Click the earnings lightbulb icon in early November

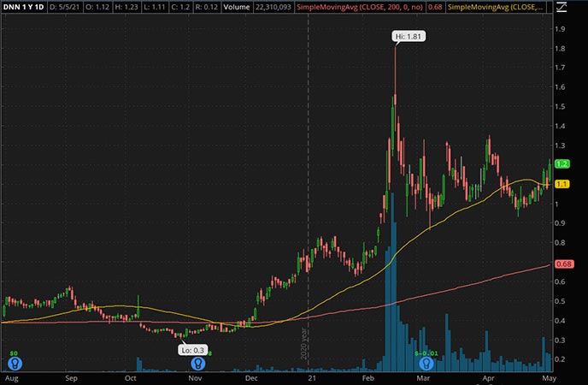[x=197, y=362]
